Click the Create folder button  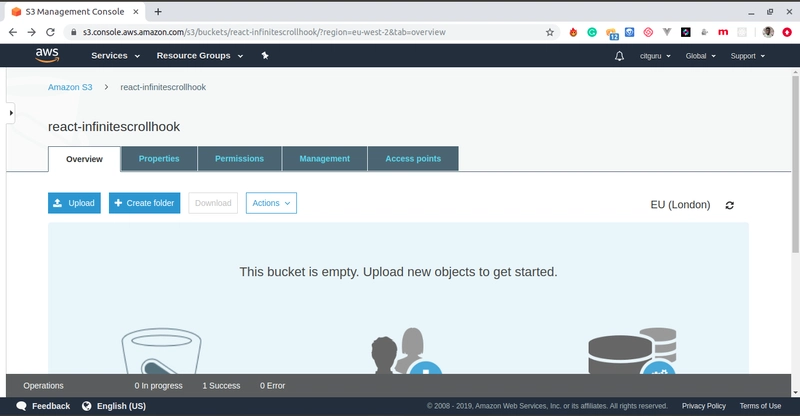pos(144,203)
